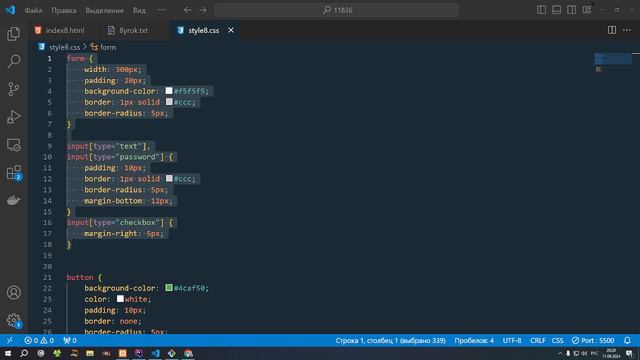The width and height of the screenshot is (640, 360).
Task: Open the Explorer view in the activity bar
Action: coord(13,34)
